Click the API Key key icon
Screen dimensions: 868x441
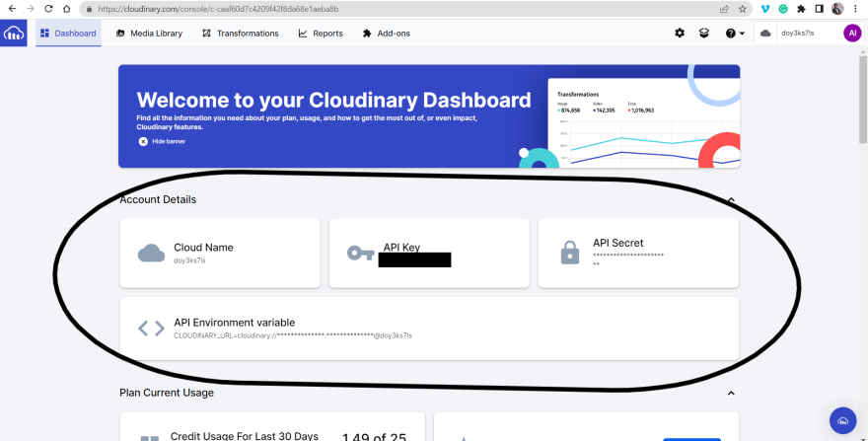pyautogui.click(x=360, y=254)
